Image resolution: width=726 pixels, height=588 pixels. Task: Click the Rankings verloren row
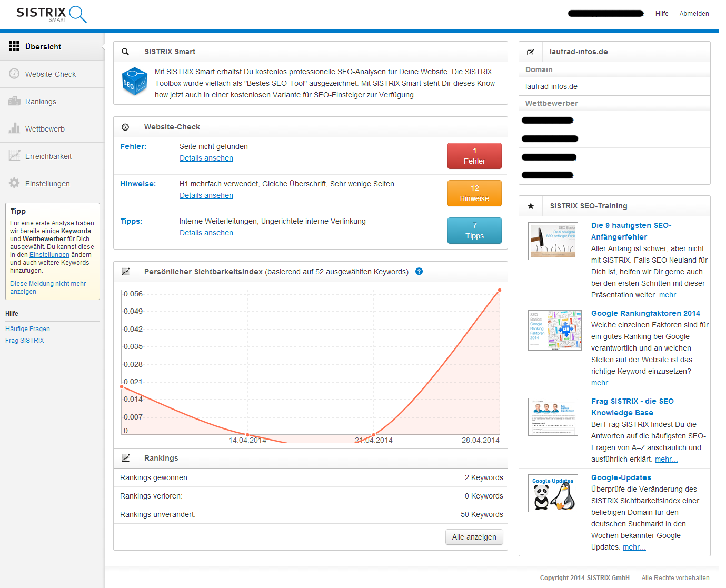tap(311, 496)
